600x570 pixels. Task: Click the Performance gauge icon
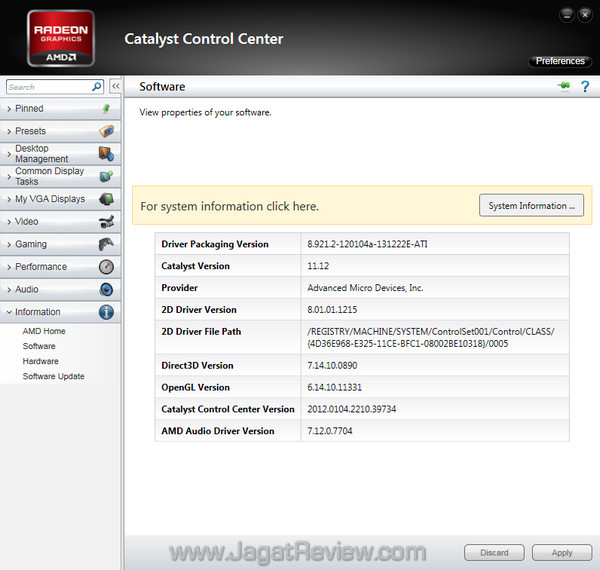click(106, 267)
